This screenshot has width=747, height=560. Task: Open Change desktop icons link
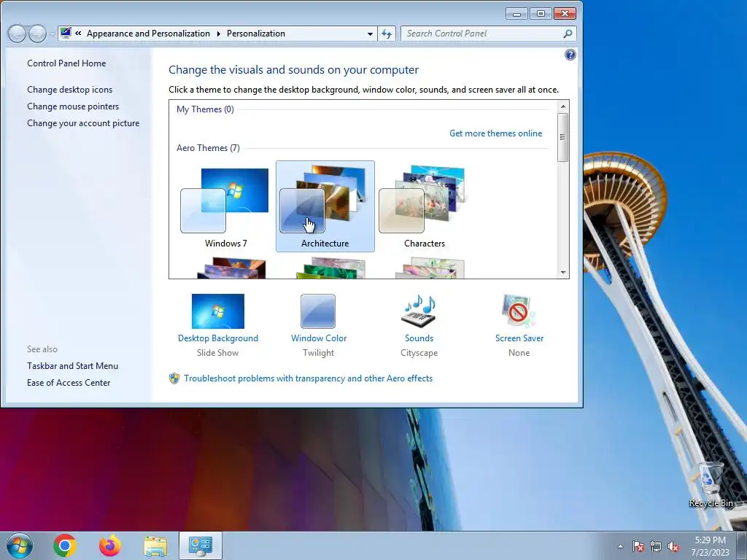pyautogui.click(x=69, y=90)
